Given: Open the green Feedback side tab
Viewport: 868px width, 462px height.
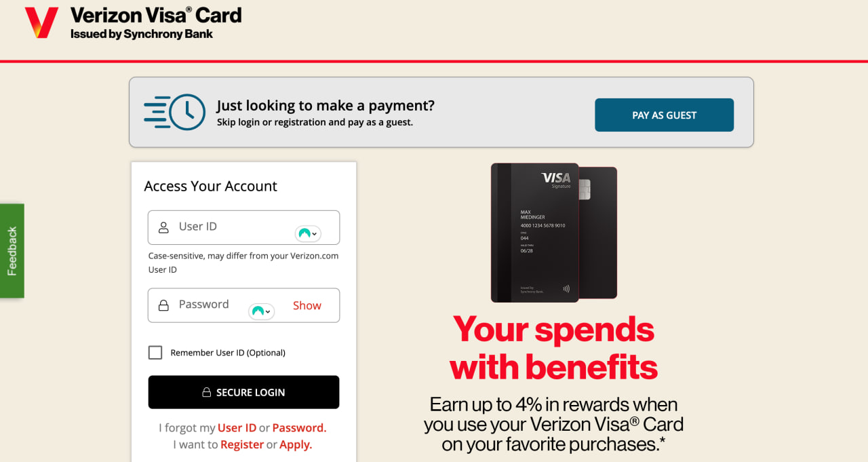Looking at the screenshot, I should point(12,251).
